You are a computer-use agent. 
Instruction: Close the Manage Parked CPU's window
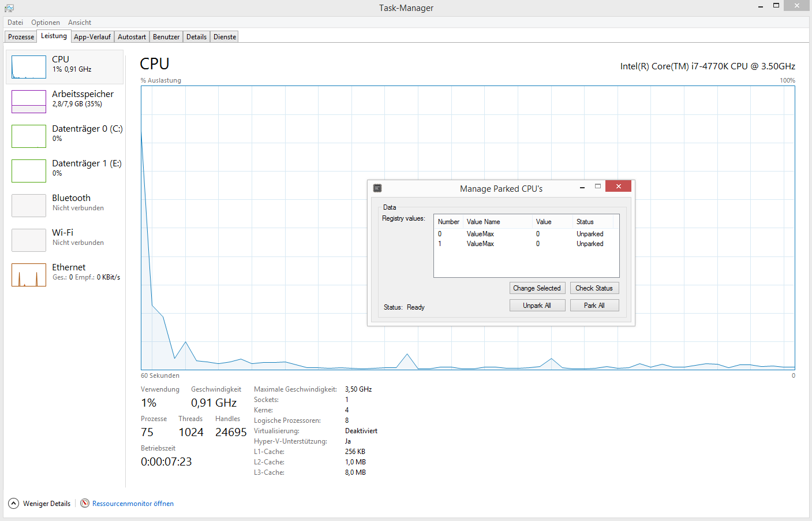[618, 186]
